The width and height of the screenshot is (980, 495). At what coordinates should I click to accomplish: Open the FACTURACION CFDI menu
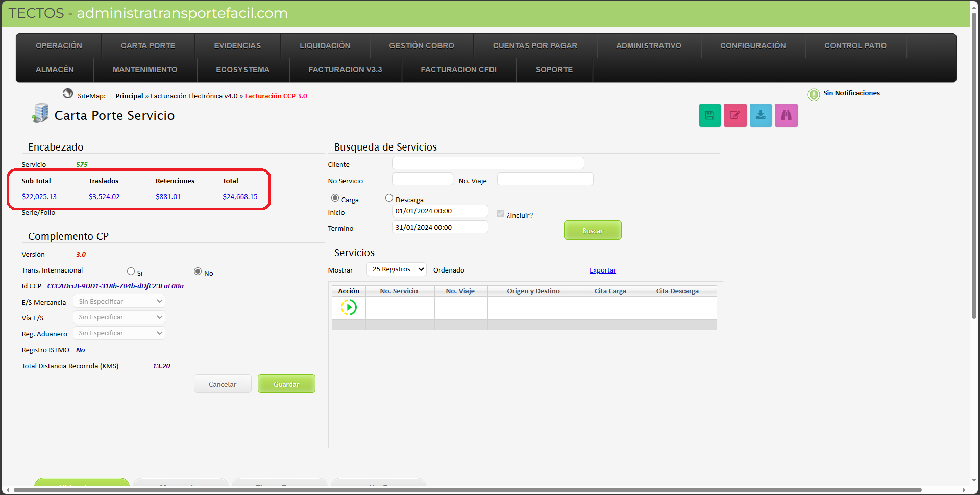pos(458,70)
